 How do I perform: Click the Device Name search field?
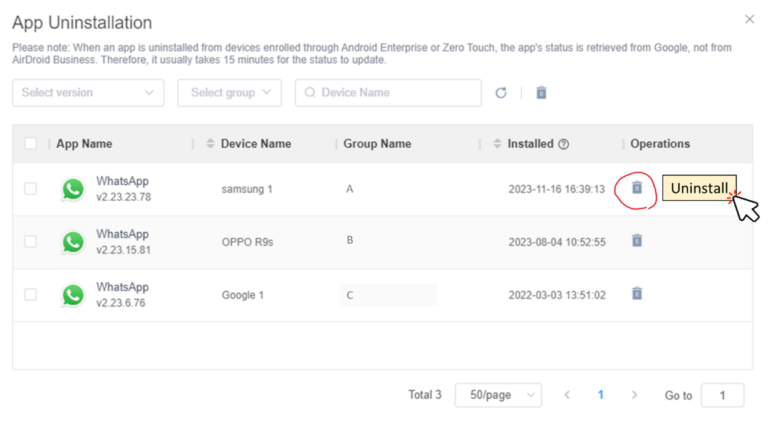tap(388, 93)
